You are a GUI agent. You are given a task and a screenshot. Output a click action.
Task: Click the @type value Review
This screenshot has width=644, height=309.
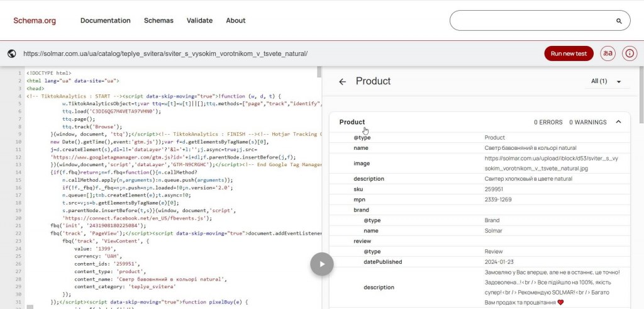click(x=494, y=252)
